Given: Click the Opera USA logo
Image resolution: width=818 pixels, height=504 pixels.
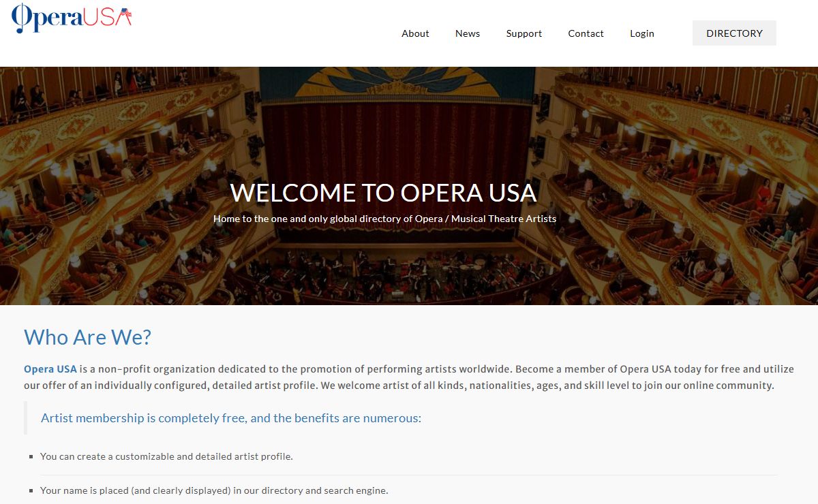Looking at the screenshot, I should pos(72,18).
